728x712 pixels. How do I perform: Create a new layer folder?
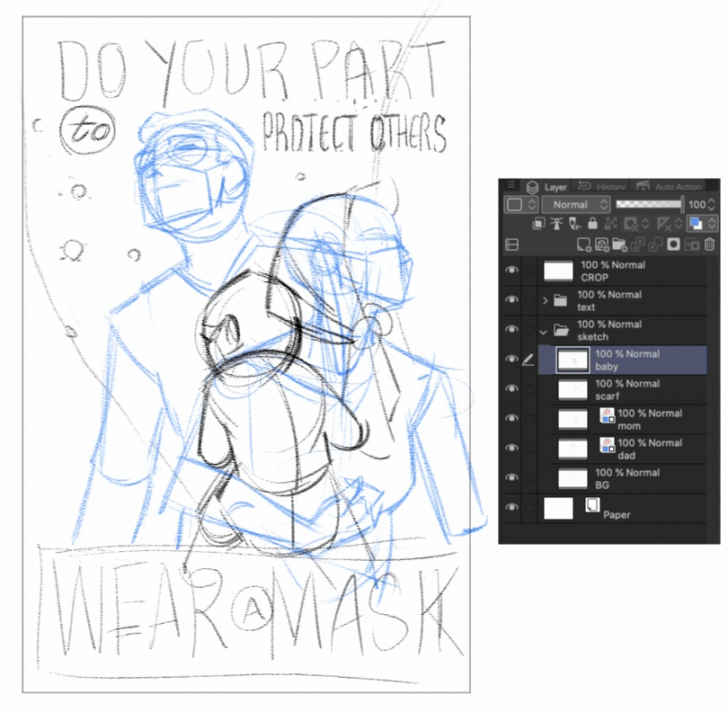click(619, 245)
